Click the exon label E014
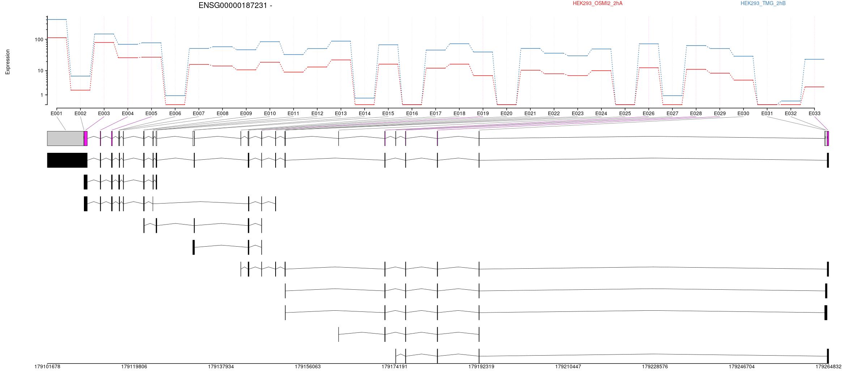Viewport: 868px width, 373px height. coord(365,113)
